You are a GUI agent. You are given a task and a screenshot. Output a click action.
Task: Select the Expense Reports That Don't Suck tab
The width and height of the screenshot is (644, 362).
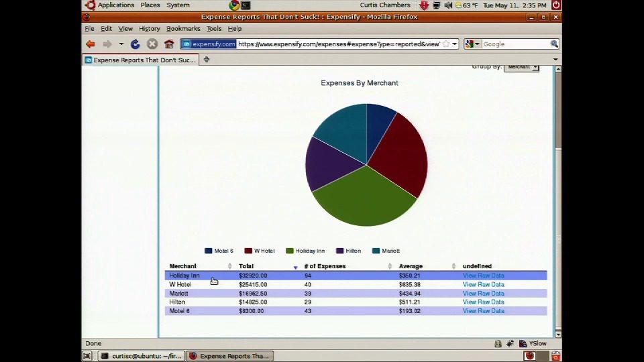140,60
